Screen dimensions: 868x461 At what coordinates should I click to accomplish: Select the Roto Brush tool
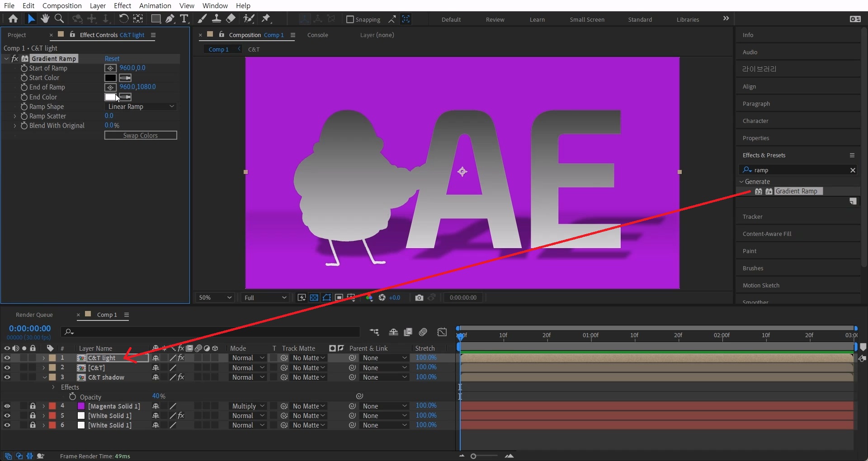[x=249, y=19]
